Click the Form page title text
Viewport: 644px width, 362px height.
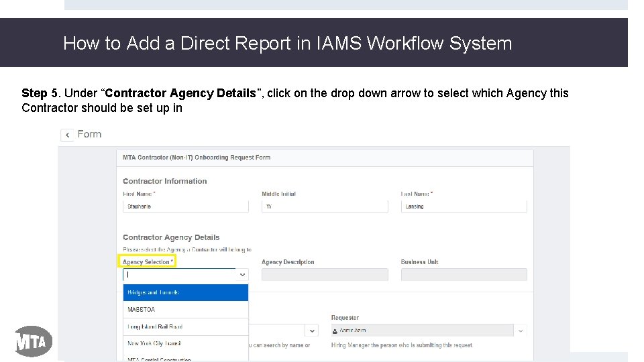click(89, 134)
